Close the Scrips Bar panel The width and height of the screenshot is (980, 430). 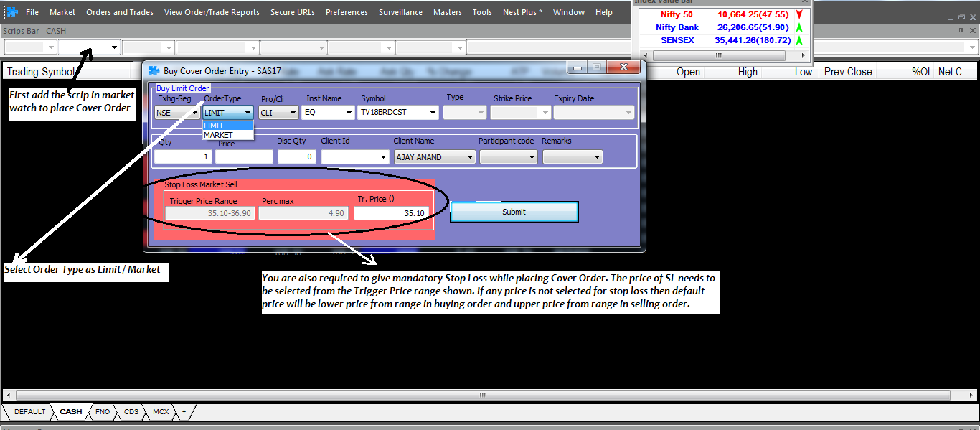(973, 31)
